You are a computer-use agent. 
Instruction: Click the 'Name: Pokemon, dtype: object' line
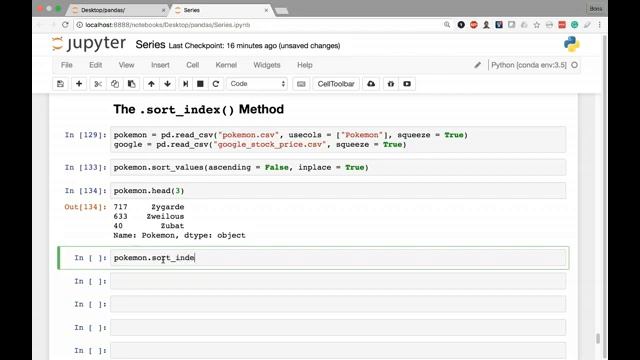(180, 235)
